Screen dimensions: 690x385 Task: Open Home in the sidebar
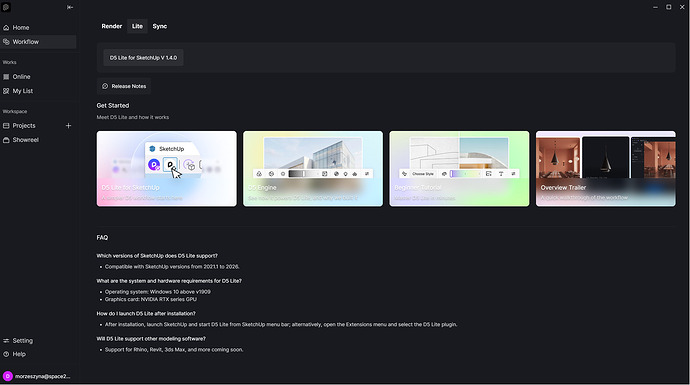point(38,27)
